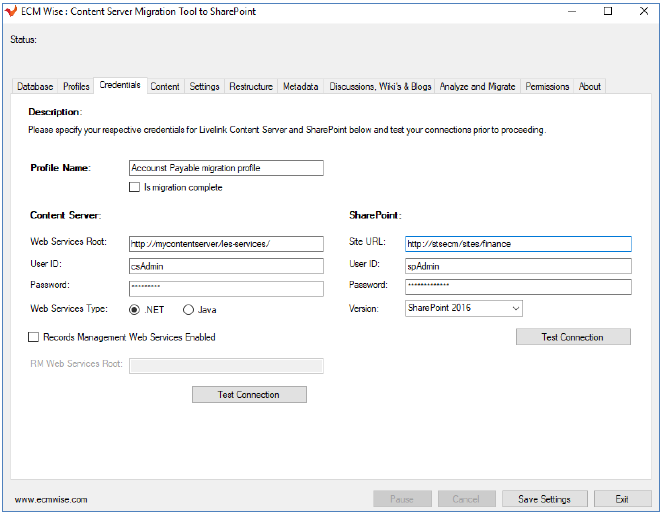Open the SharePoint Version dropdown
The image size is (664, 516).
[x=463, y=309]
